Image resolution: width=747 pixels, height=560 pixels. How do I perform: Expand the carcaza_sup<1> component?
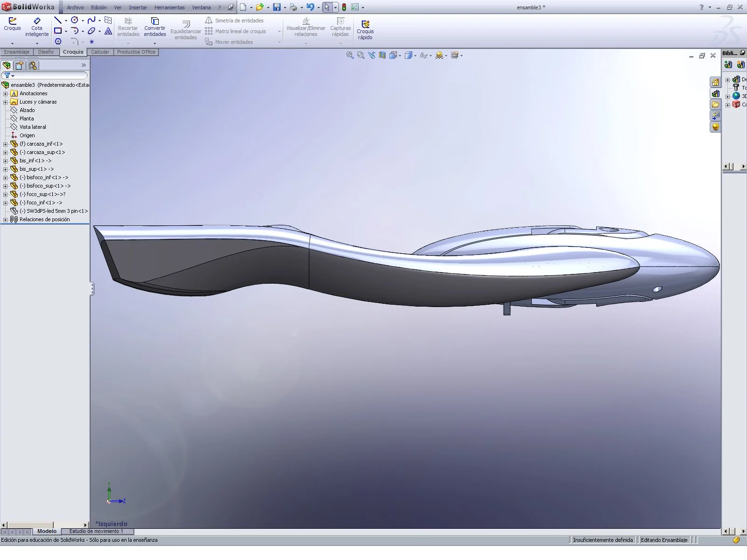[5, 152]
